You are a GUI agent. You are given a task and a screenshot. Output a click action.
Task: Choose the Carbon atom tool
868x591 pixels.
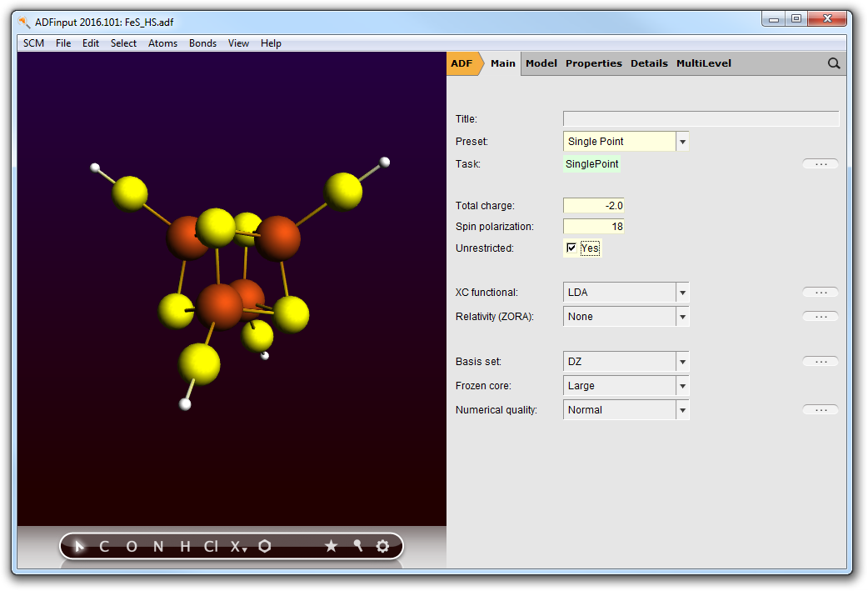pyautogui.click(x=104, y=547)
